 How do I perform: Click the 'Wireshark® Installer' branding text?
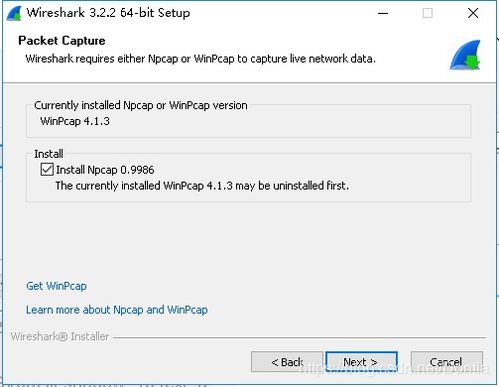coord(60,336)
